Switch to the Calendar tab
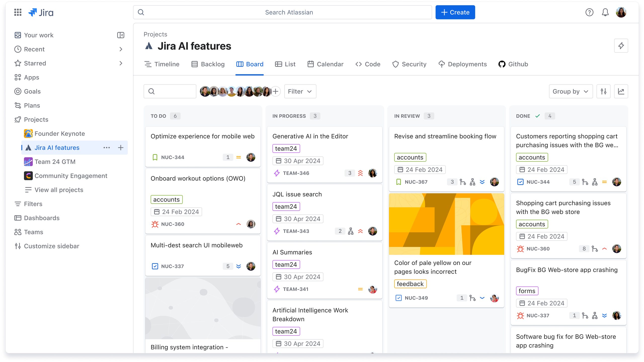The height and width of the screenshot is (362, 644). pos(325,64)
